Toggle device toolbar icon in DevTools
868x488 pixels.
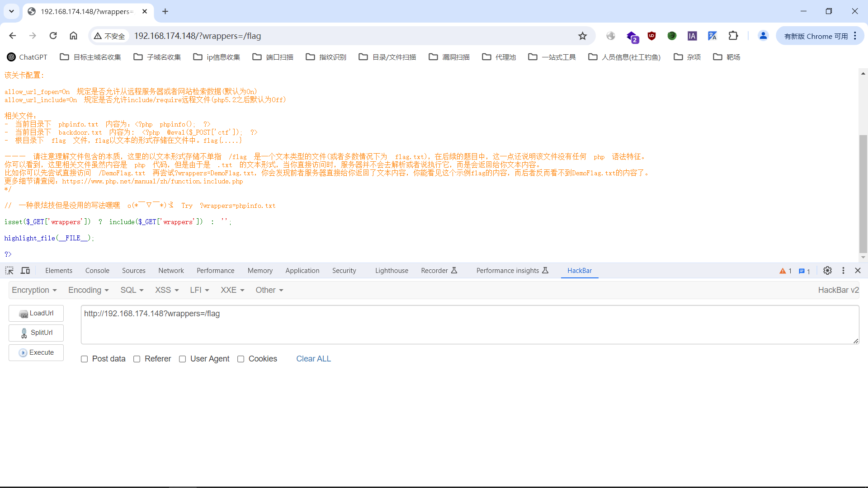25,270
